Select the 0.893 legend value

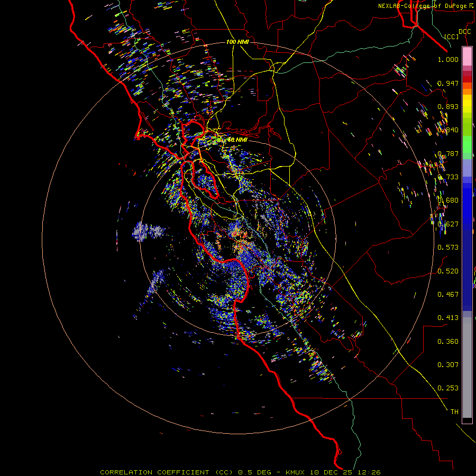pos(448,106)
